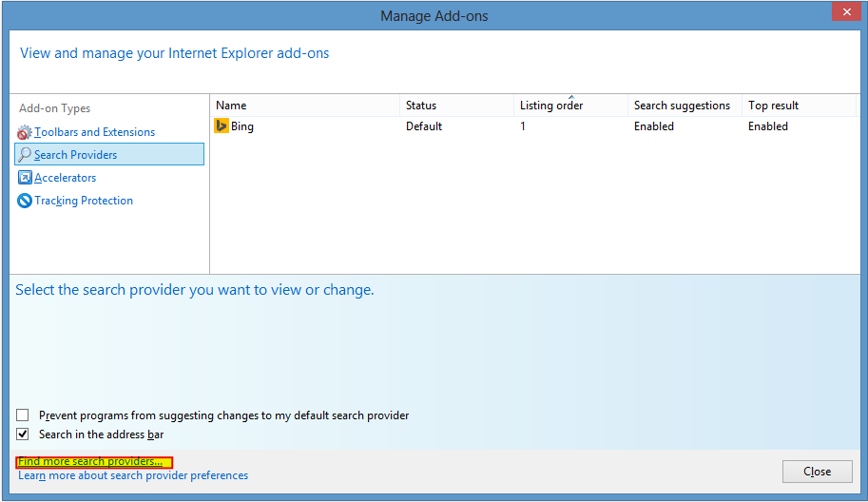Enable Prevent programs from suggesting changes checkbox
The width and height of the screenshot is (868, 502).
coord(23,415)
